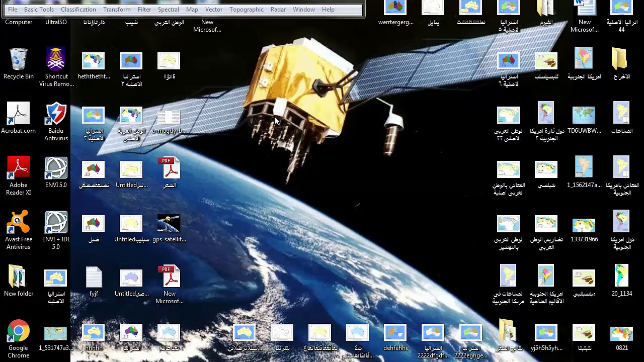Image resolution: width=644 pixels, height=362 pixels.
Task: Open the ENVI File menu
Action: coord(13,10)
